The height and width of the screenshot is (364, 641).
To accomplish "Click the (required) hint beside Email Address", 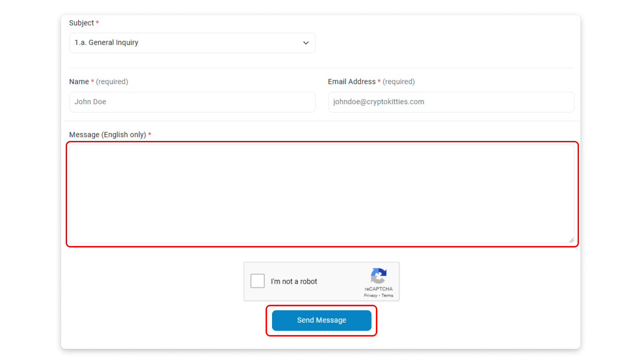I will [399, 82].
